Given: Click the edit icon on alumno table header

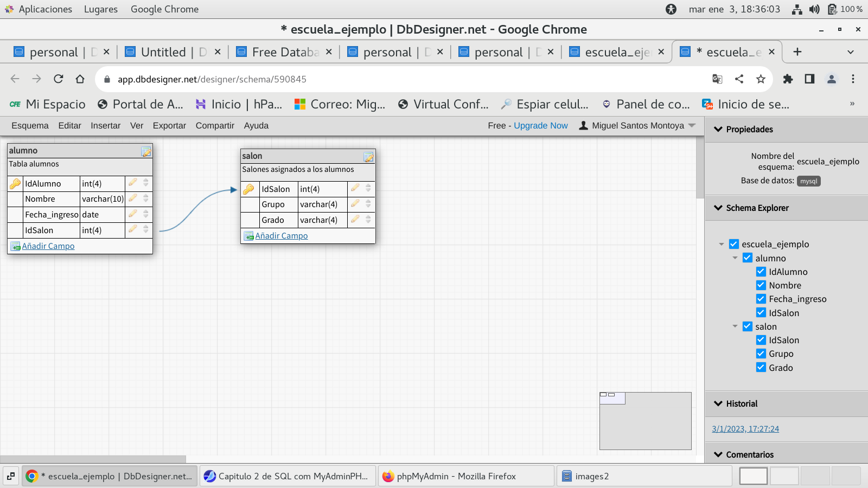Looking at the screenshot, I should [146, 152].
